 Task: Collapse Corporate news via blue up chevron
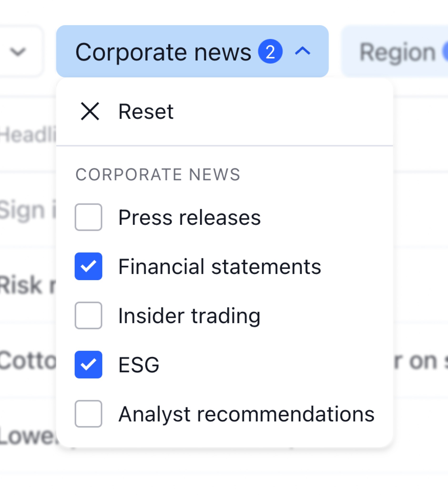point(302,51)
